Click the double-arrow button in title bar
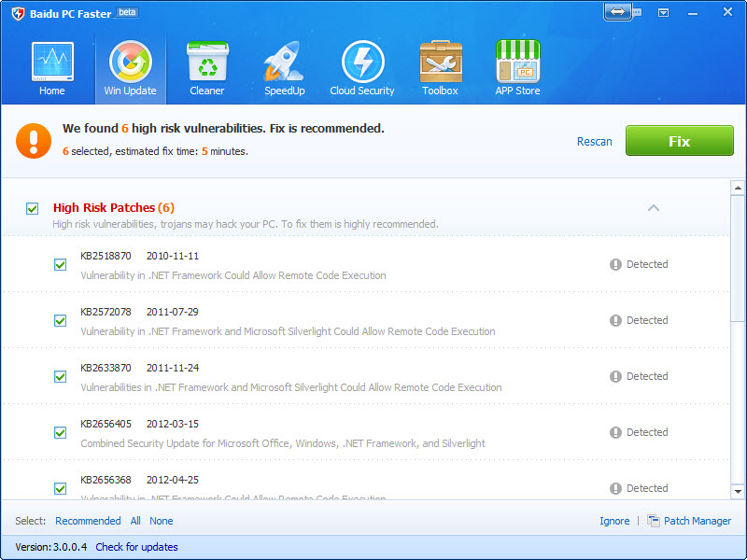Screen dimensions: 747x560 pyautogui.click(x=617, y=12)
